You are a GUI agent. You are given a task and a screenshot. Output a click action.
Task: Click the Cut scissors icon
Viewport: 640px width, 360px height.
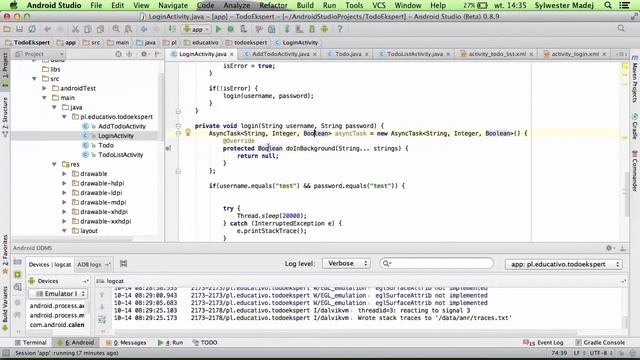pos(75,29)
